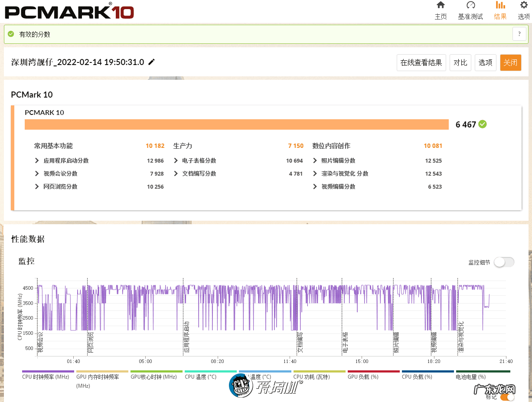Select CPU 功耗 (瓦特) legend item
532x402 pixels.
click(311, 377)
